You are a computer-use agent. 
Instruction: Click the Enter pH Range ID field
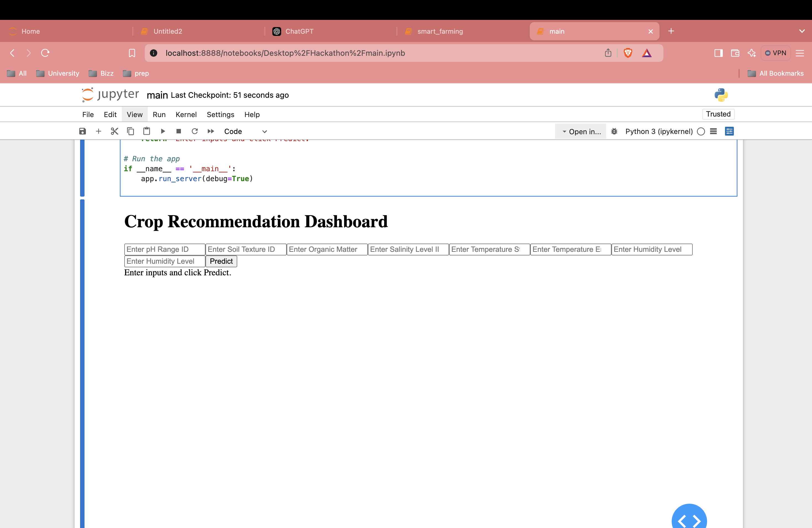(164, 249)
